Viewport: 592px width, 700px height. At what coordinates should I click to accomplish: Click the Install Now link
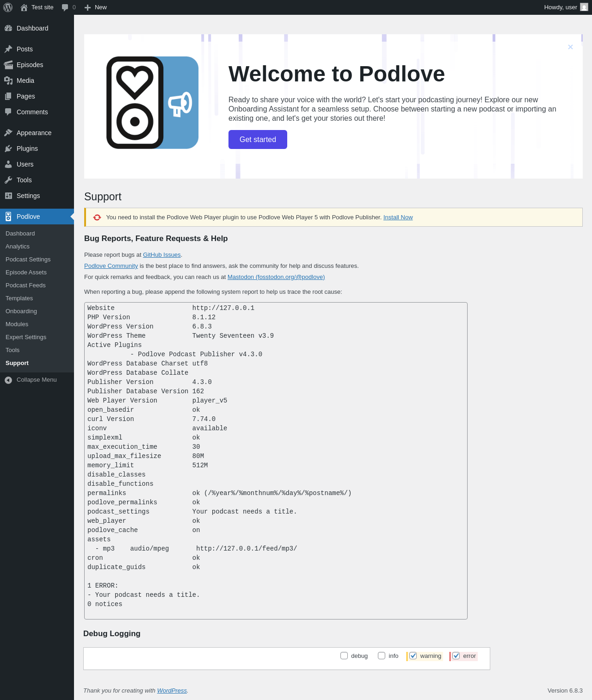click(x=398, y=217)
